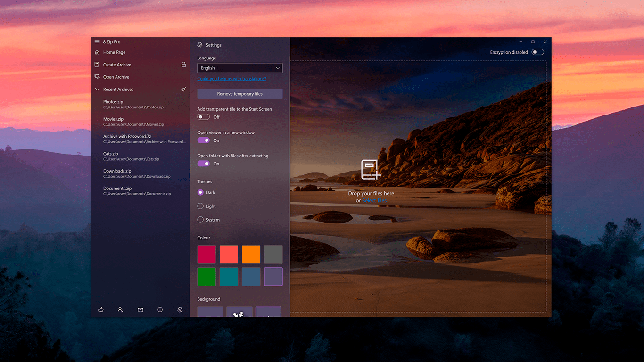Disable Open folder with files after extracting
644x362 pixels.
[204, 164]
